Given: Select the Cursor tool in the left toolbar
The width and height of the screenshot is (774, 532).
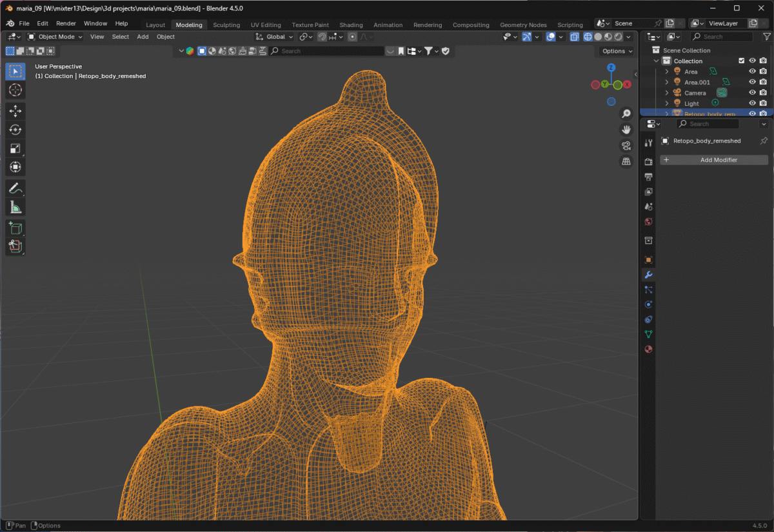Looking at the screenshot, I should click(15, 90).
